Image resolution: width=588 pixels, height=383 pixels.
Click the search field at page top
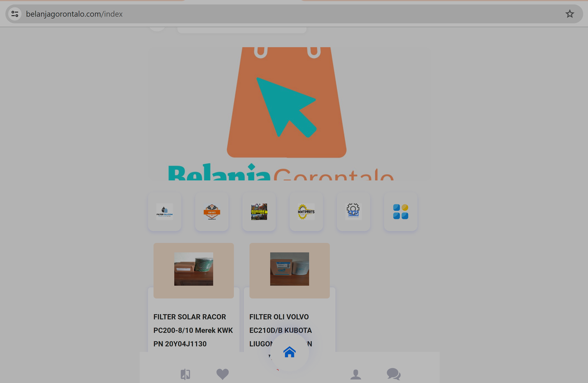(242, 29)
